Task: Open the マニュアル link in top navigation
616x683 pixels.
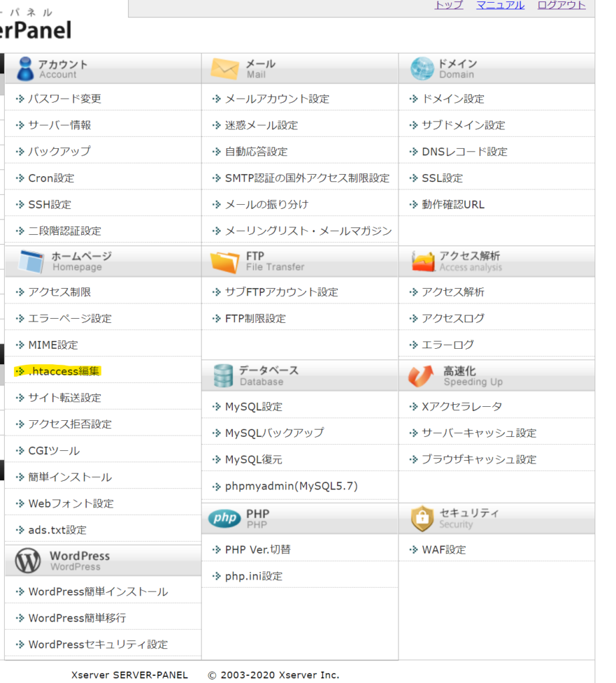Action: tap(500, 5)
